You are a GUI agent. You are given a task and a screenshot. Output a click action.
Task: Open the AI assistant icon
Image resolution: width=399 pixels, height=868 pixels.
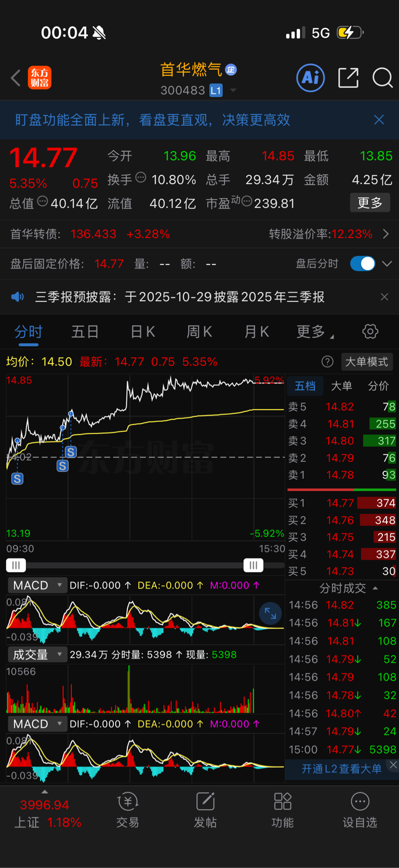[x=311, y=78]
